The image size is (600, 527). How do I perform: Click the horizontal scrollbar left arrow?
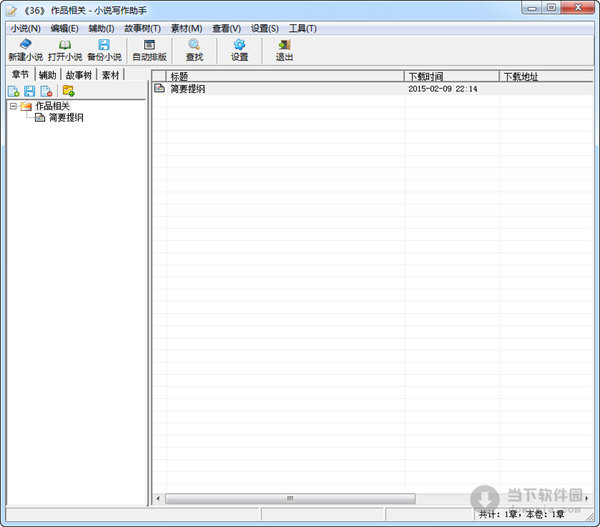click(x=158, y=498)
